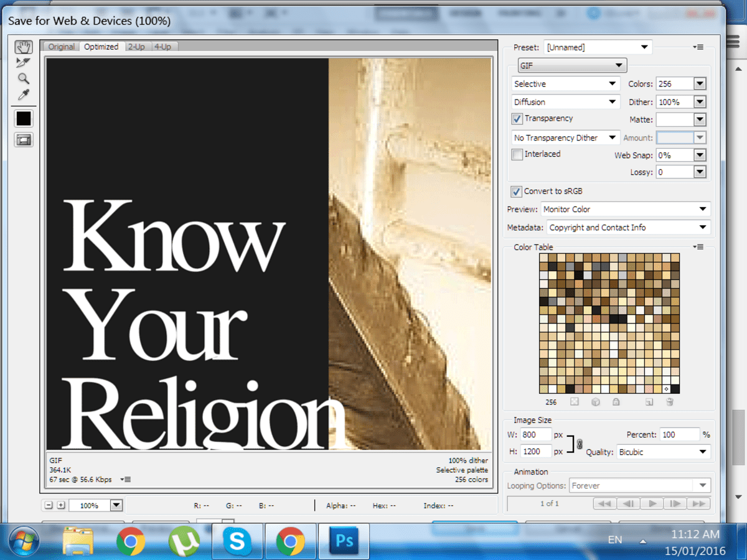
Task: Open the Color Table flyout menu
Action: click(698, 247)
